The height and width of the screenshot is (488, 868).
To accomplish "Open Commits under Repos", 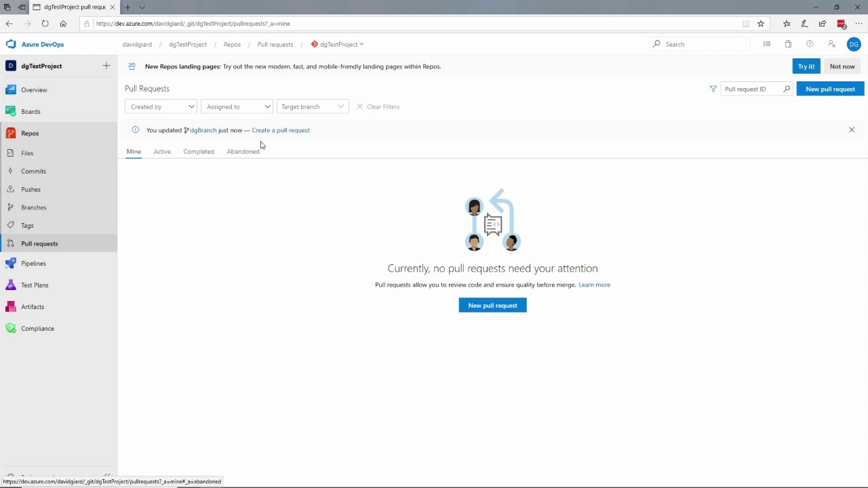I will click(x=33, y=171).
